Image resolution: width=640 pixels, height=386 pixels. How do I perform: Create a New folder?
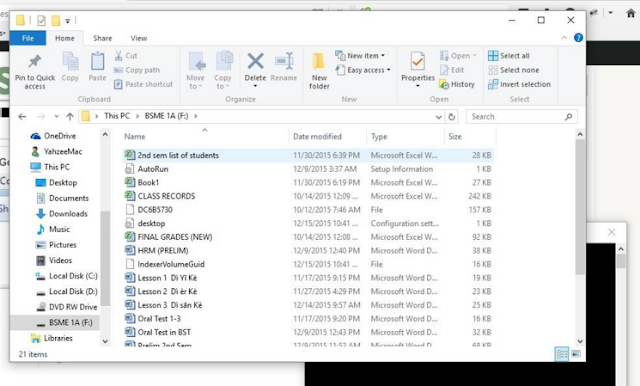[x=319, y=70]
